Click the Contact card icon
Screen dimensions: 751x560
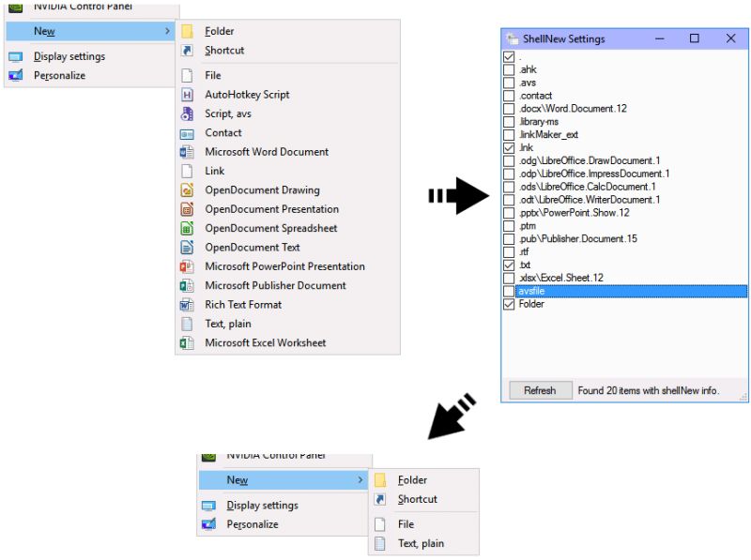click(x=187, y=134)
